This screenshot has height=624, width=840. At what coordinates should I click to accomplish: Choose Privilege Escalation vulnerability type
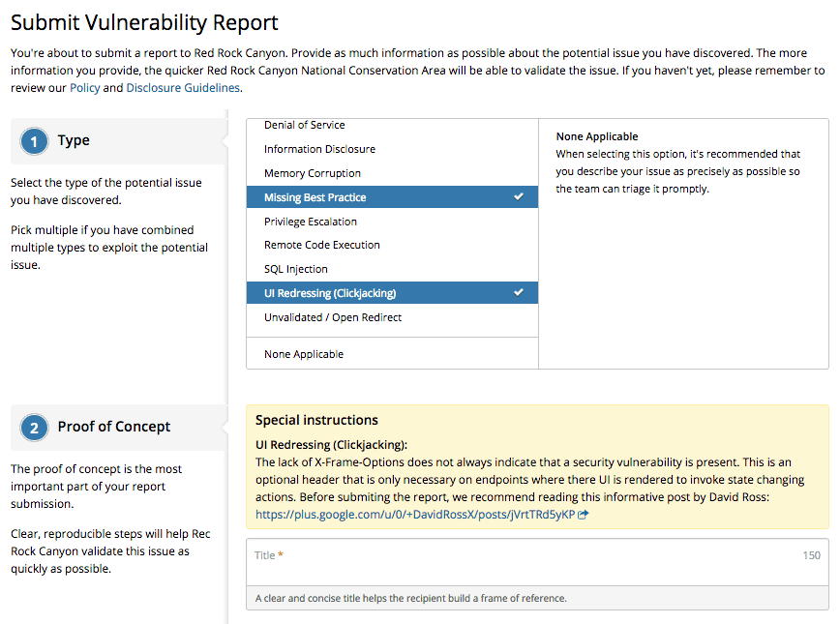[x=311, y=222]
